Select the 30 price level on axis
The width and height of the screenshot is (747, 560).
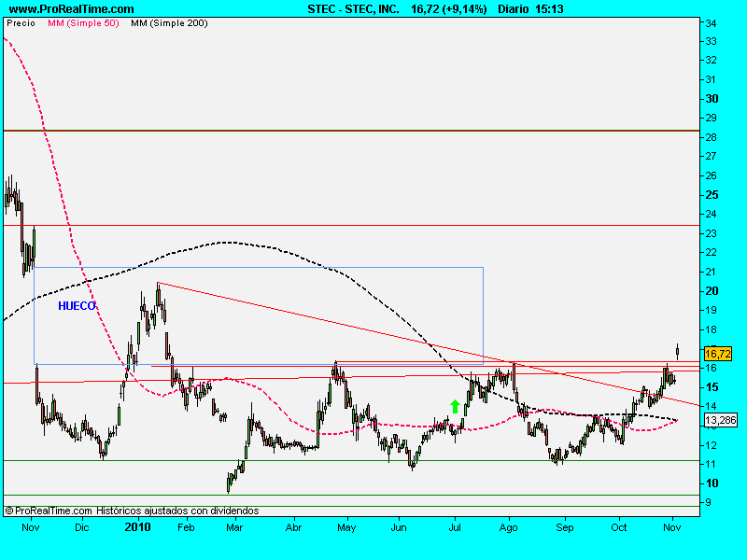coord(712,99)
